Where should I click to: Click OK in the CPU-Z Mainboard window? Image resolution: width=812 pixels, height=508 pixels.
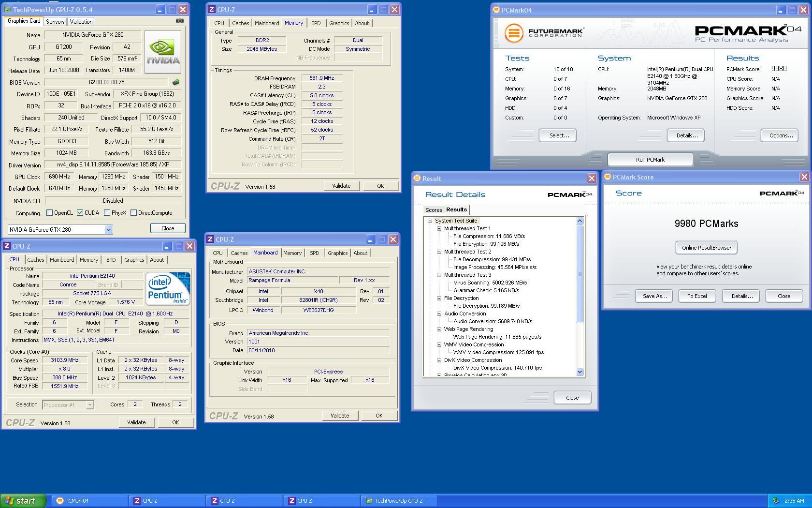coord(379,416)
